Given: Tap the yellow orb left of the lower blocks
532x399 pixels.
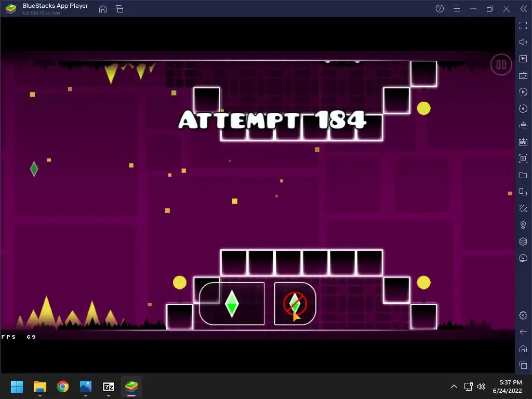Looking at the screenshot, I should [179, 282].
